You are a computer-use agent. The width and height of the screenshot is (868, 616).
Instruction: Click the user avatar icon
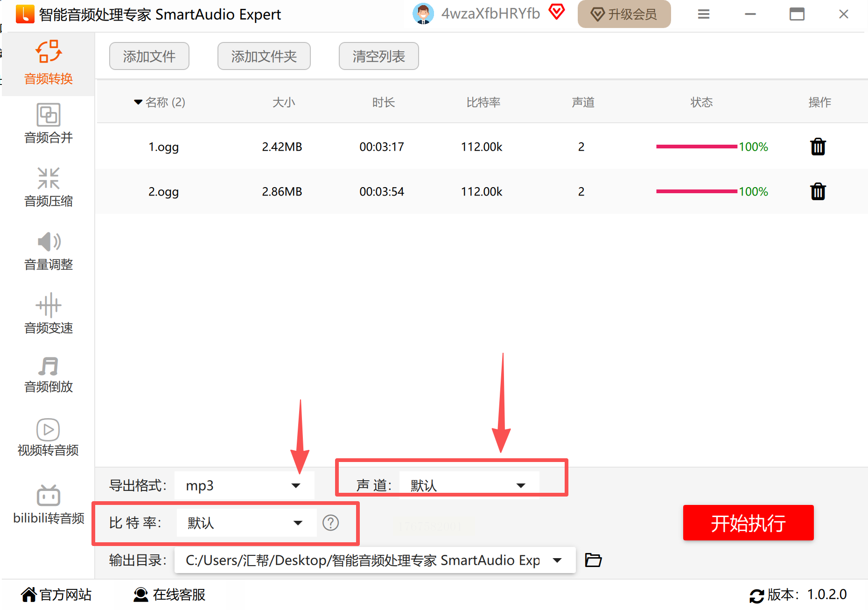click(423, 14)
